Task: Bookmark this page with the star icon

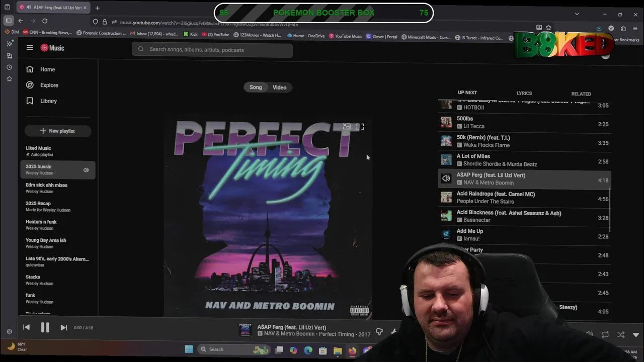Action: tap(548, 28)
